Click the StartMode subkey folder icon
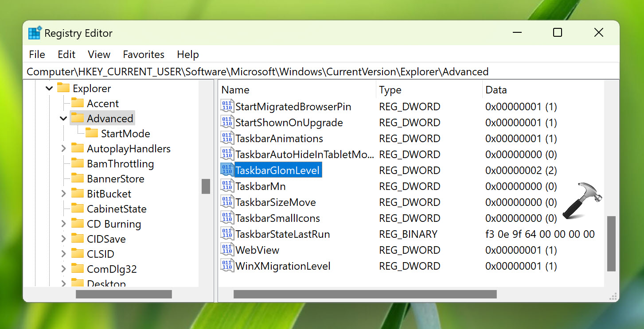644x329 pixels. 92,133
